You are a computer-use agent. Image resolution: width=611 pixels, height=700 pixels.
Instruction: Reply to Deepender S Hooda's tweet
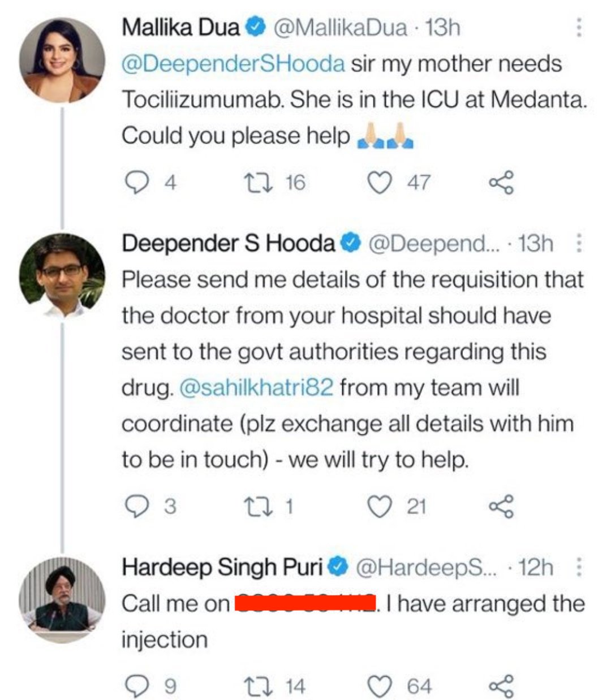click(x=135, y=506)
